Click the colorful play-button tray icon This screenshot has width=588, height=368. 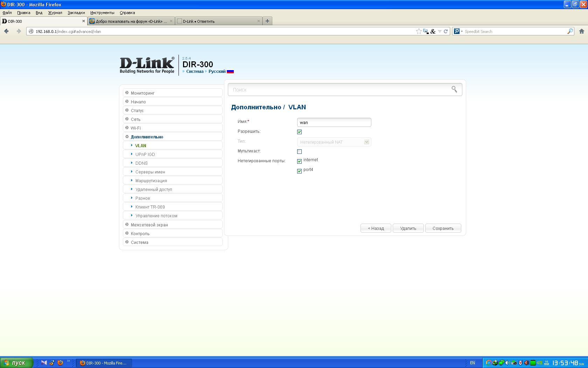point(489,363)
